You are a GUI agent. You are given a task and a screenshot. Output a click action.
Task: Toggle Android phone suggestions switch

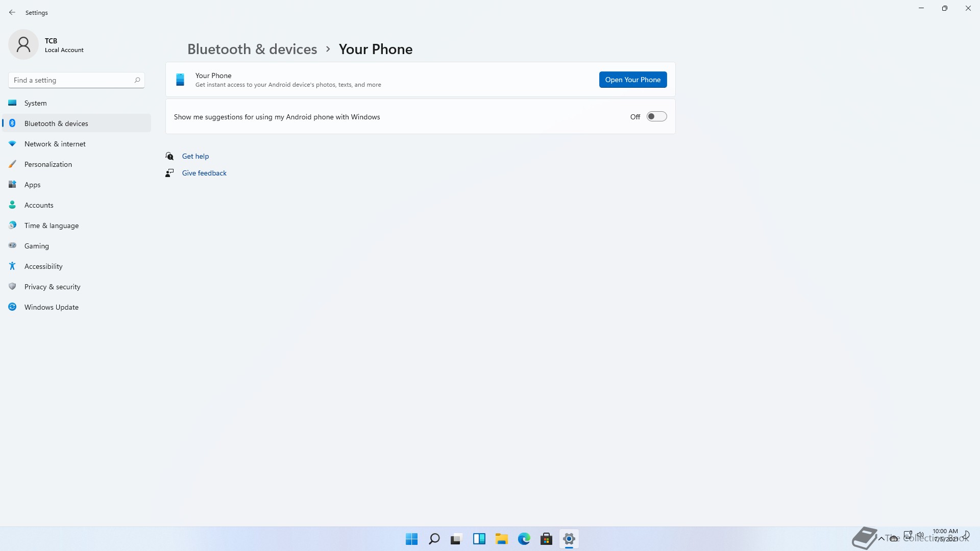656,116
